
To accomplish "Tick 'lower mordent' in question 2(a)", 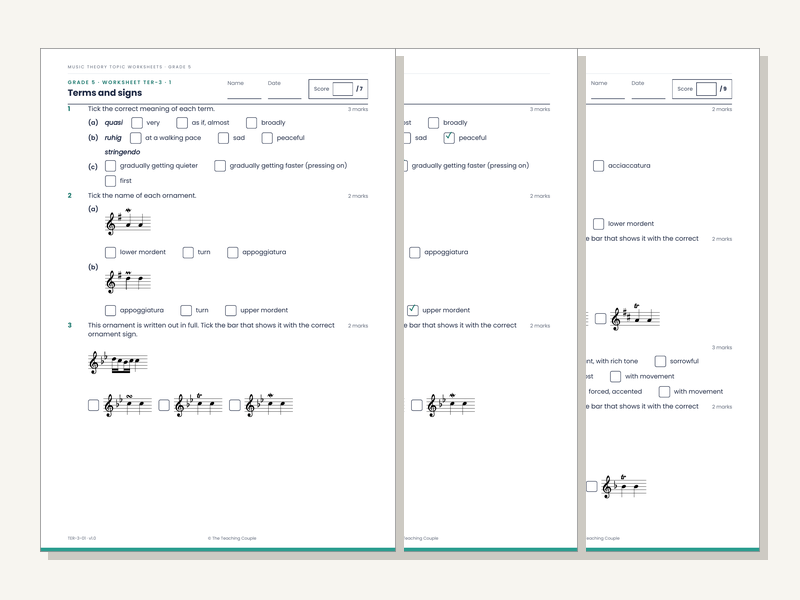I will coord(110,253).
